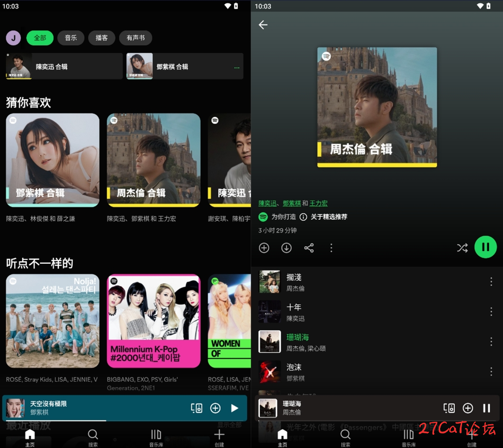Add playlist to library with plus icon
Image resolution: width=503 pixels, height=448 pixels.
tap(264, 248)
